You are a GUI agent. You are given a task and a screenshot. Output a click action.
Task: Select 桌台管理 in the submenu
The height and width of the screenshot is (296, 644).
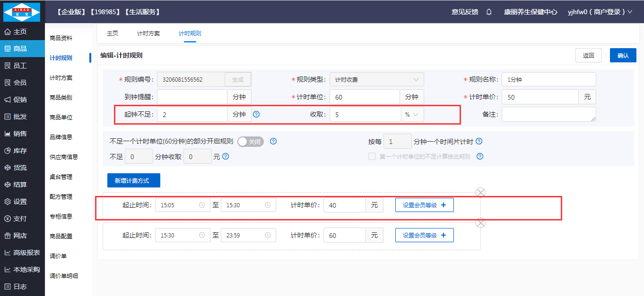(61, 177)
